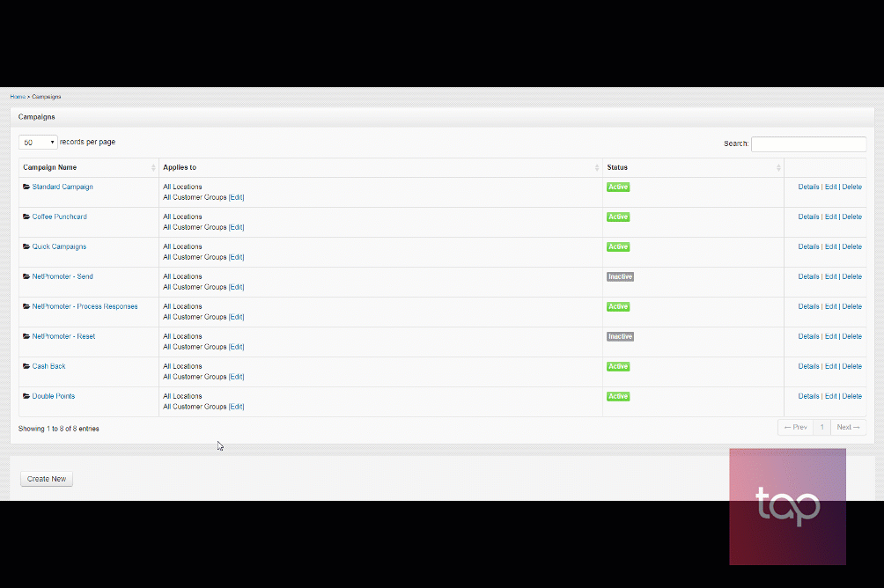Click Campaigns in the breadcrumb trail

tap(46, 97)
